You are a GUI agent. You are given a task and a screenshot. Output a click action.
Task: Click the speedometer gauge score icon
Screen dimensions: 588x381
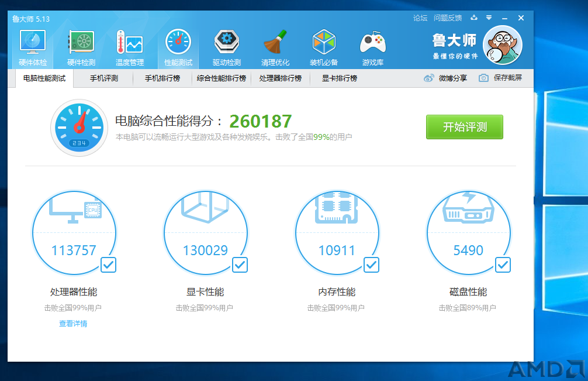[79, 128]
